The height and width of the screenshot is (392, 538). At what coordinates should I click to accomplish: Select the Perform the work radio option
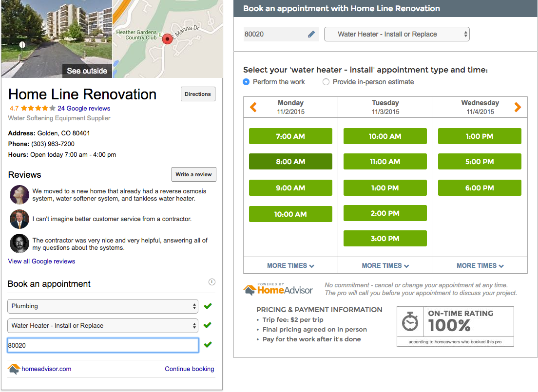pyautogui.click(x=246, y=82)
